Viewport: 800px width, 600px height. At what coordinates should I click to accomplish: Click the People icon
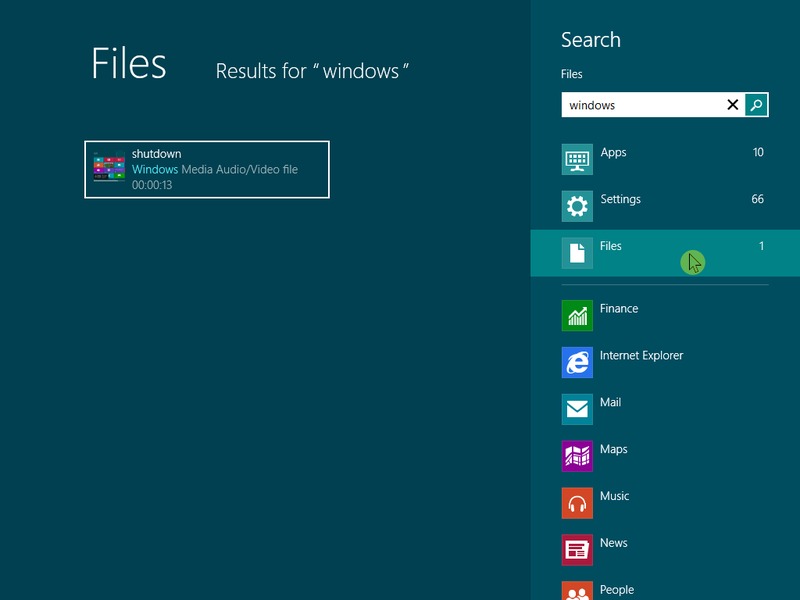tap(577, 591)
